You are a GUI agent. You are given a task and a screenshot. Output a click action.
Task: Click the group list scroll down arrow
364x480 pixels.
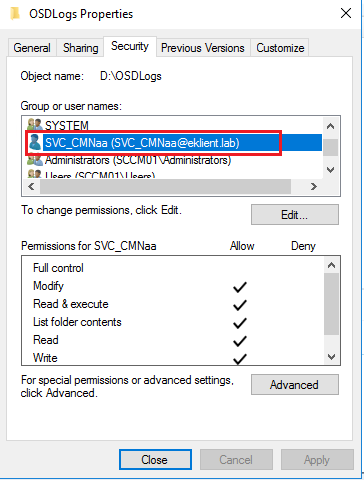click(330, 170)
